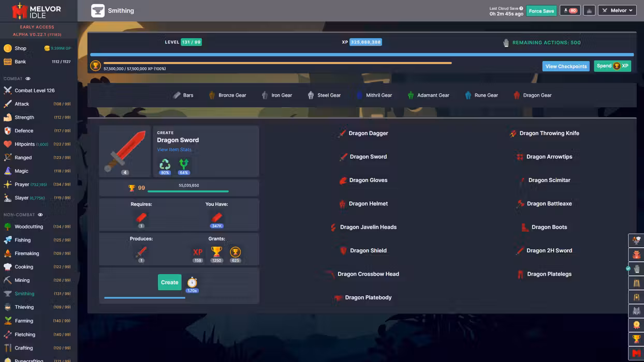Toggle Non-Combat section visibility eye icon
The image size is (644, 362).
tap(40, 215)
